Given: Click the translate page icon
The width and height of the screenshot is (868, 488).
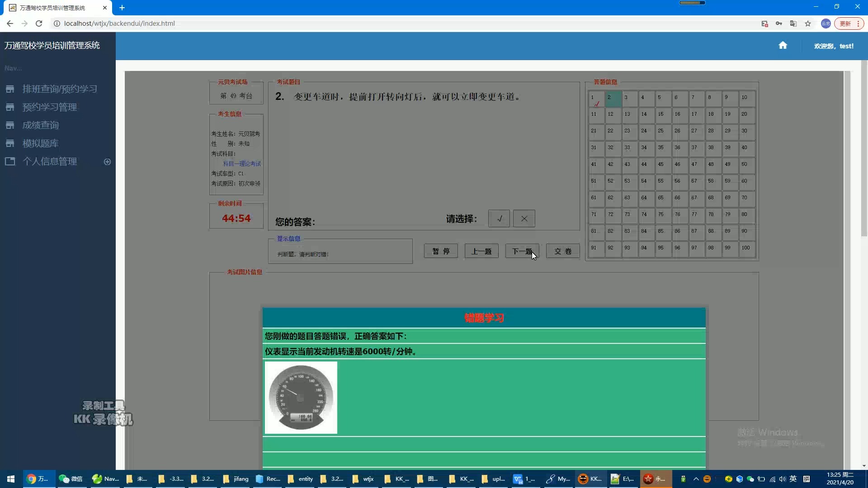Looking at the screenshot, I should pyautogui.click(x=793, y=23).
